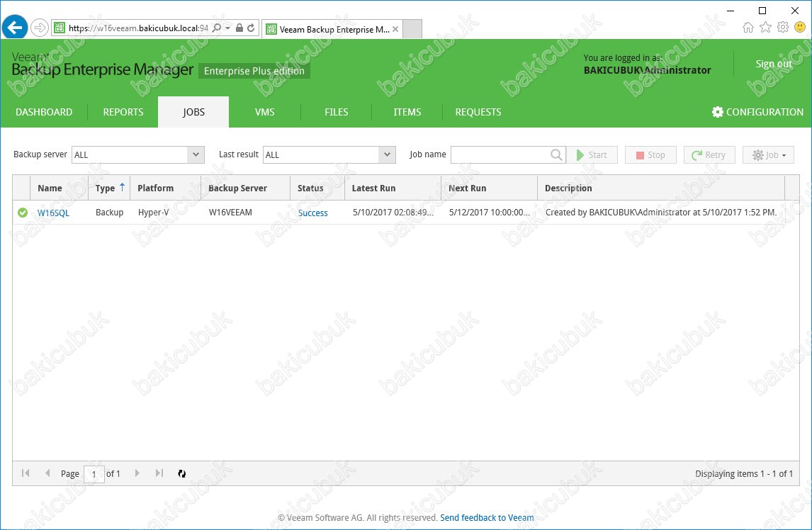Open the REQUESTS tab
Viewport: 812px width, 530px height.
click(x=478, y=112)
